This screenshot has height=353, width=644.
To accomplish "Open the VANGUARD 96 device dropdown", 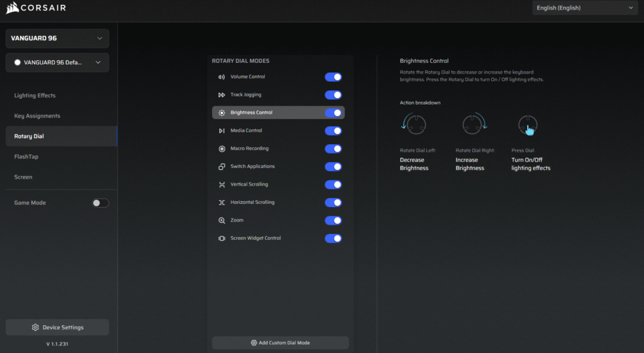I will (57, 38).
